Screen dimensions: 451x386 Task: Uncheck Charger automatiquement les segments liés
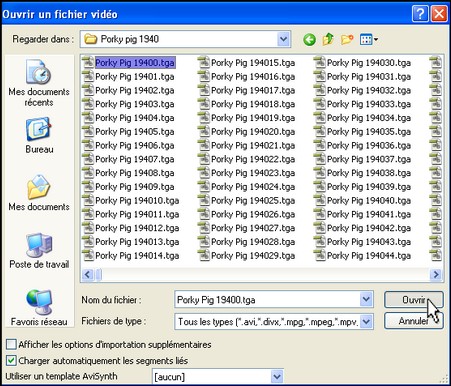[x=11, y=360]
